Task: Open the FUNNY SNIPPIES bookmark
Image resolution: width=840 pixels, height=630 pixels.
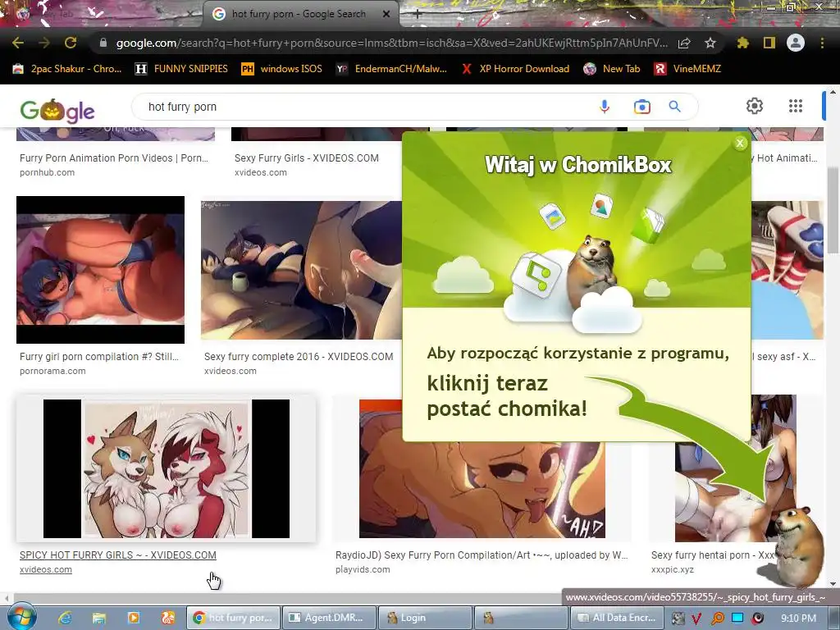Action: 181,69
